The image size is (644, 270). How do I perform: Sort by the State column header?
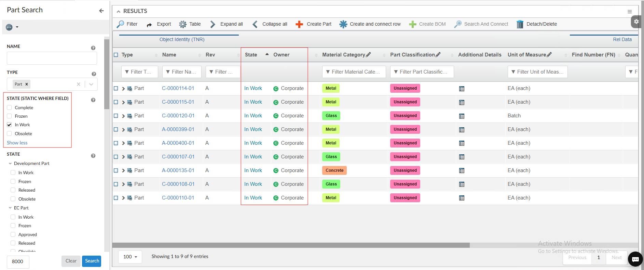[x=251, y=55]
